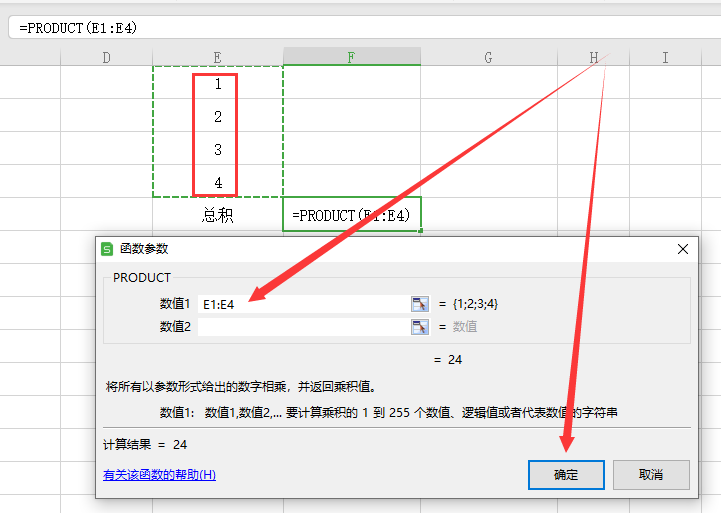Select column header E
This screenshot has width=721, height=513.
(217, 57)
